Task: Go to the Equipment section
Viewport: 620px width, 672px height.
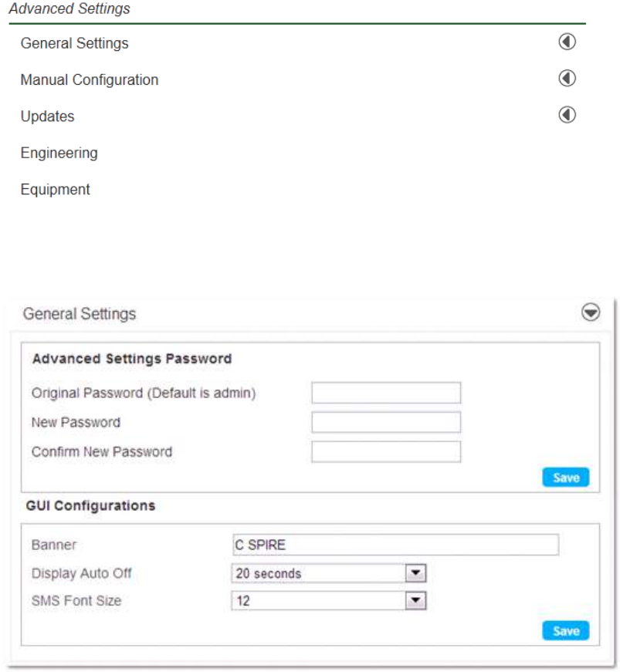Action: [55, 189]
